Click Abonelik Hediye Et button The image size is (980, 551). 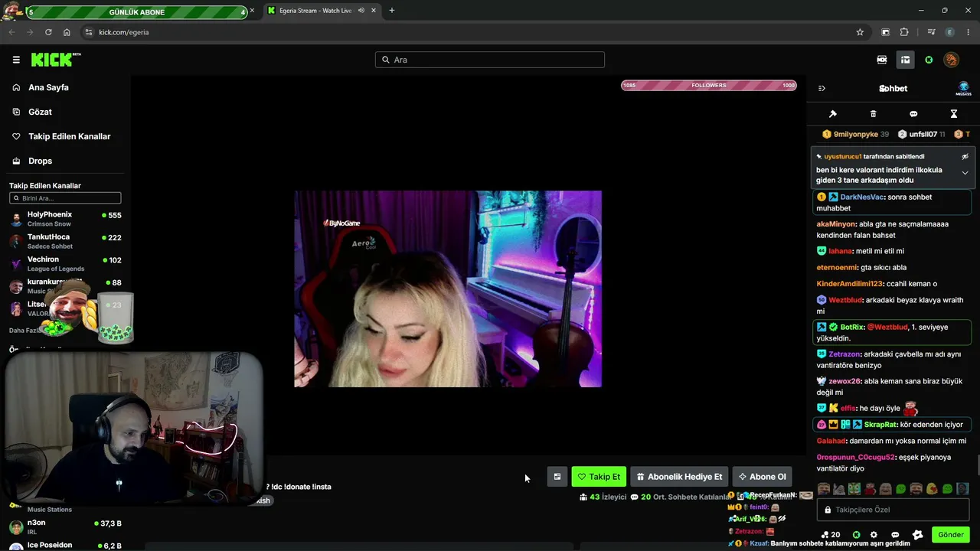(x=679, y=477)
